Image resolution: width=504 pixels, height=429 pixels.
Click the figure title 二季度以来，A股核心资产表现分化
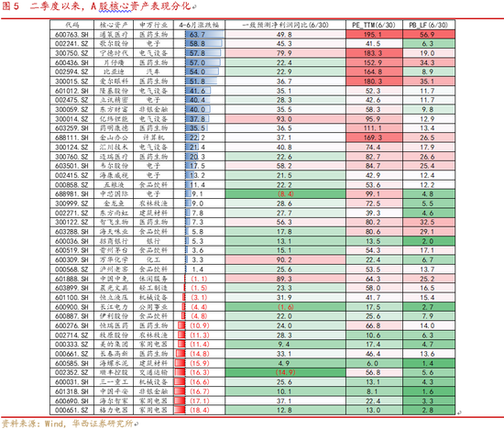click(x=110, y=6)
